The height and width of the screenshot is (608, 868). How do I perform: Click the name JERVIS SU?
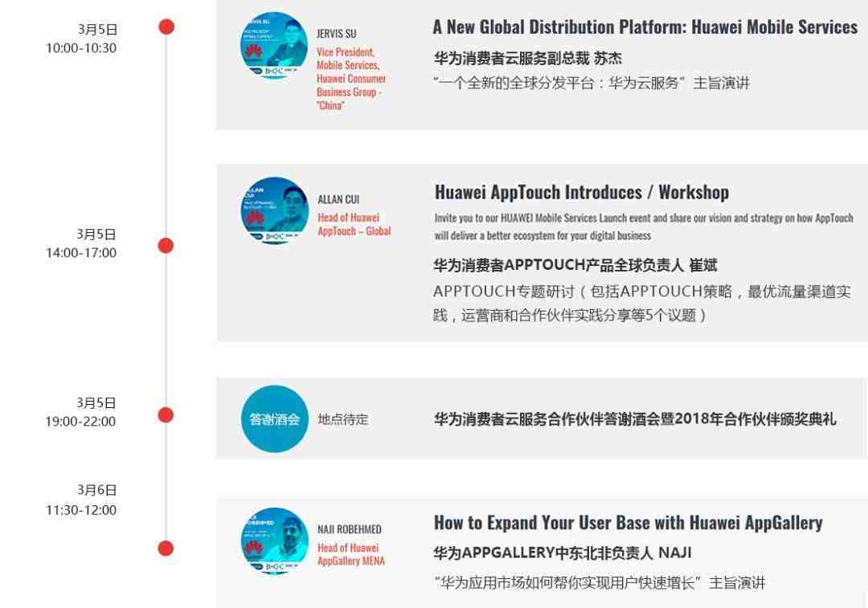click(x=337, y=34)
